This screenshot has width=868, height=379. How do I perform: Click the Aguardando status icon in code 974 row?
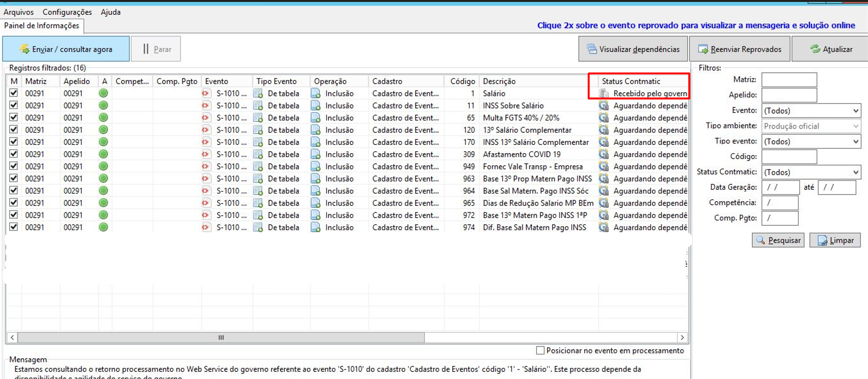click(x=604, y=227)
